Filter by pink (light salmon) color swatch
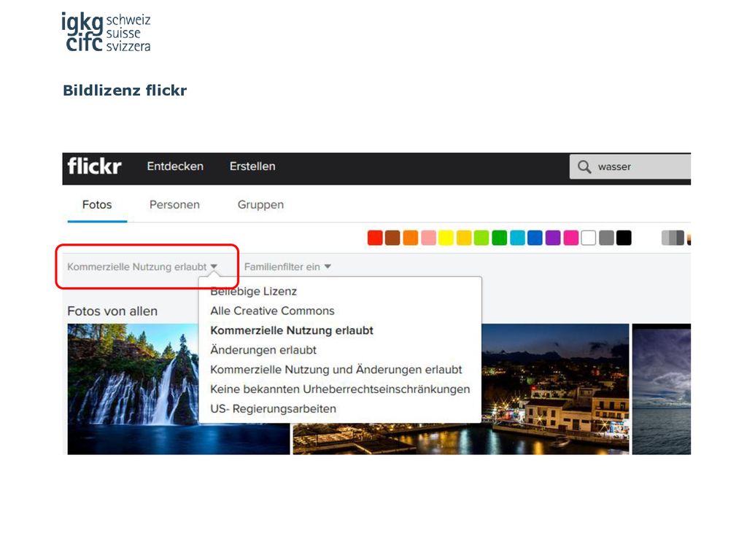The height and width of the screenshot is (560, 747). [428, 238]
